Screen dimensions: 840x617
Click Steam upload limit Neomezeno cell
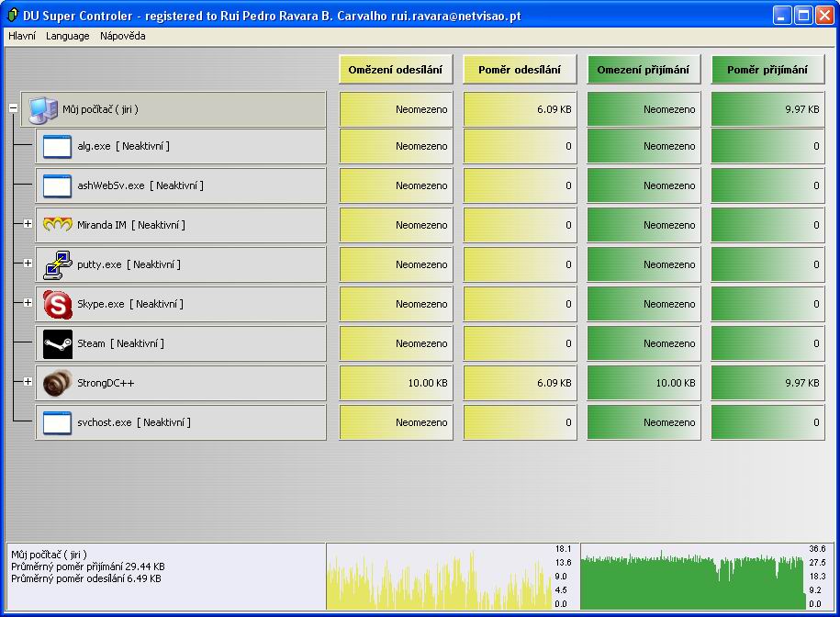pyautogui.click(x=396, y=343)
